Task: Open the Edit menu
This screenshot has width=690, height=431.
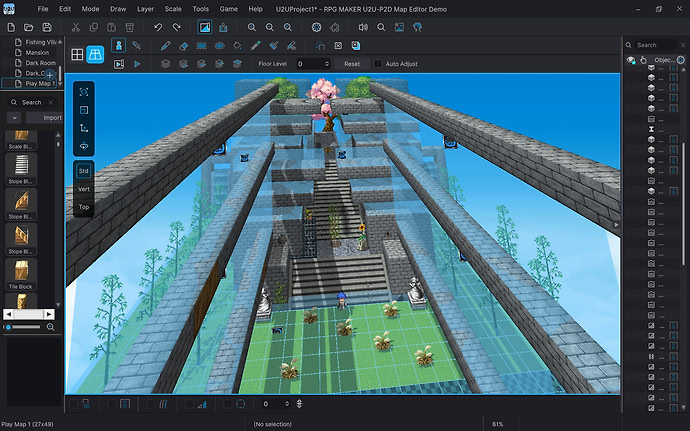Action: (65, 9)
